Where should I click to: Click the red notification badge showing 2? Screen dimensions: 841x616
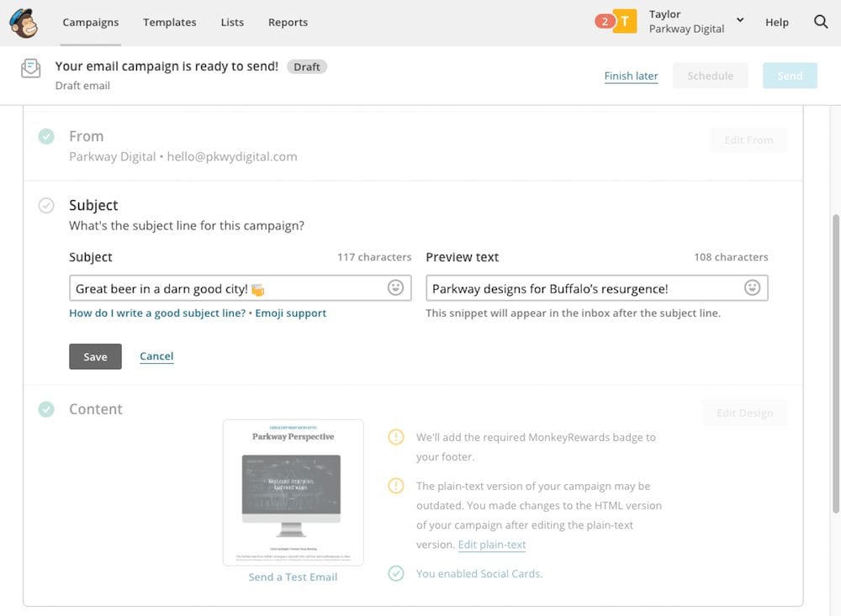(x=605, y=22)
